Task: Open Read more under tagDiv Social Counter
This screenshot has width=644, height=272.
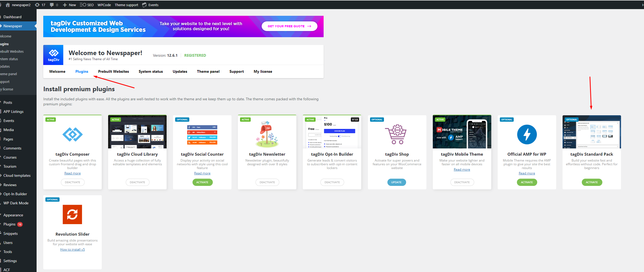Action: click(202, 173)
